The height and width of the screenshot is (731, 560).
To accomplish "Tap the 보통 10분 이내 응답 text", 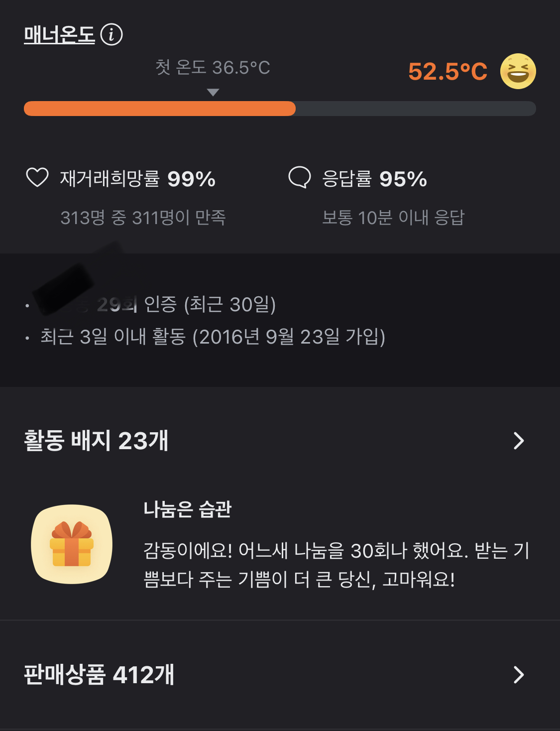I will [x=393, y=218].
